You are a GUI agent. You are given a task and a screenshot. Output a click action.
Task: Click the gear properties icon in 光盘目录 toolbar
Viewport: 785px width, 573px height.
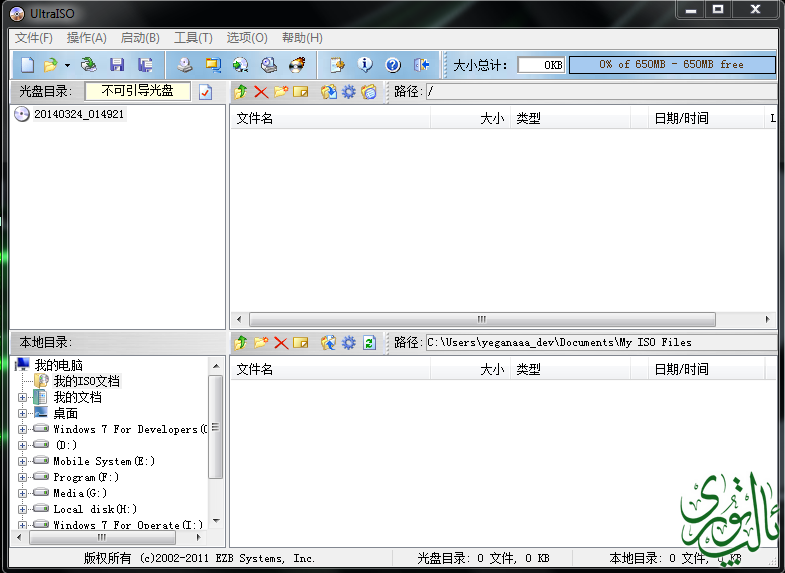point(348,92)
